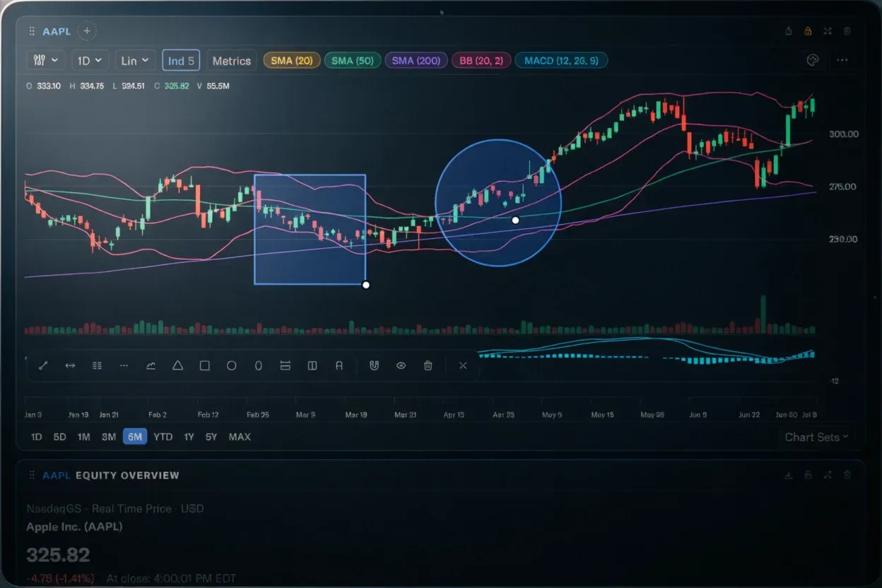Select the YTD time range tab

(163, 437)
